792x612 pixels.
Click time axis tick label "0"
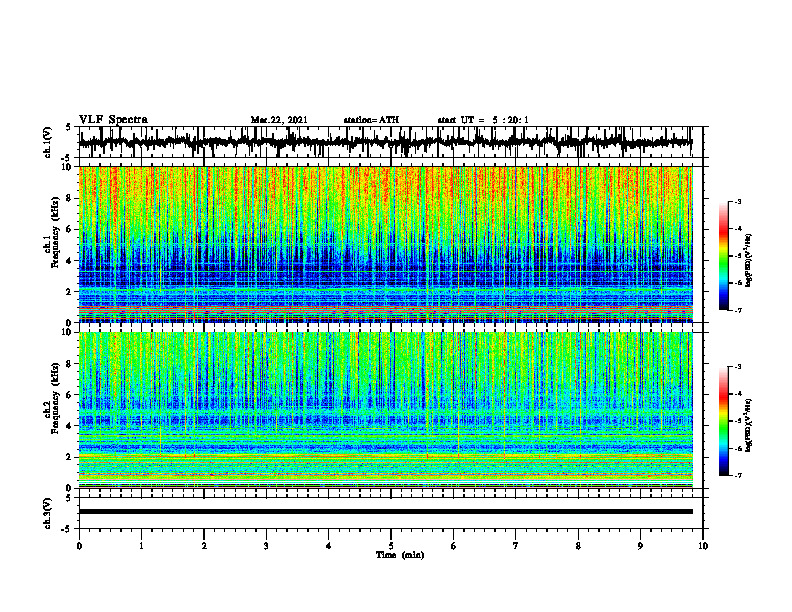click(x=79, y=546)
